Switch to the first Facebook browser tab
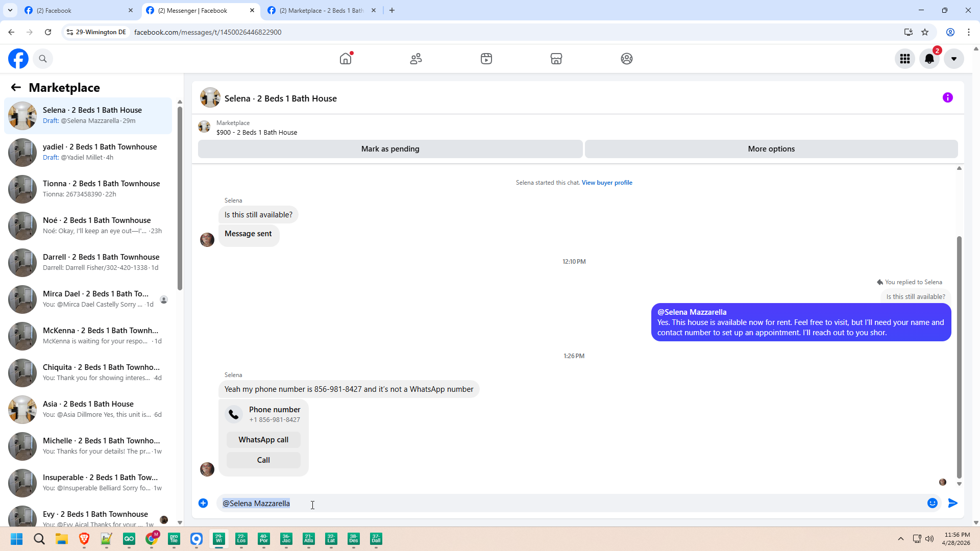Screen dimensions: 980x551 point(77,10)
